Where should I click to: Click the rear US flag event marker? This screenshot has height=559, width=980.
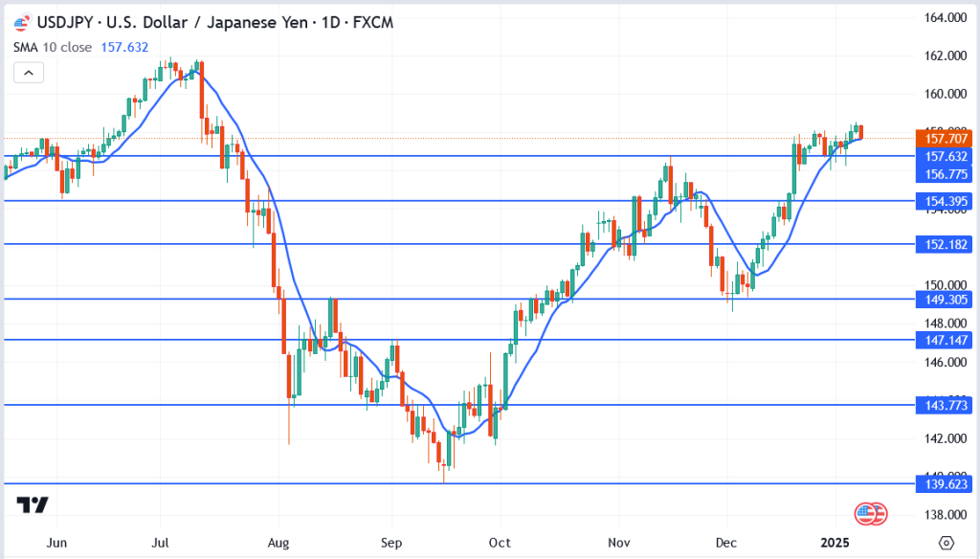[879, 514]
